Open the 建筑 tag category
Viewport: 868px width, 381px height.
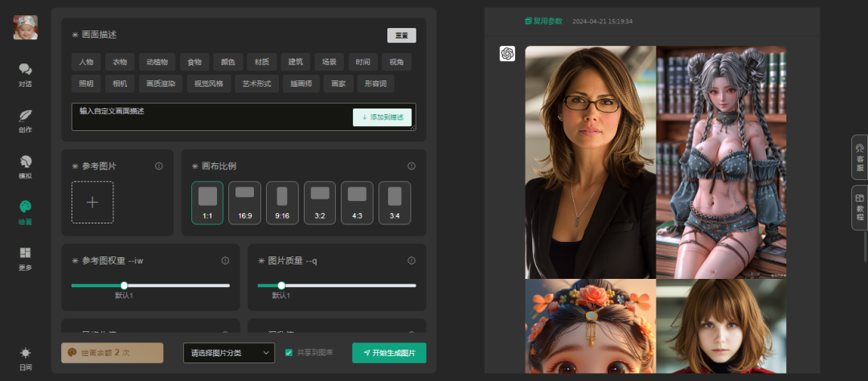tap(296, 62)
